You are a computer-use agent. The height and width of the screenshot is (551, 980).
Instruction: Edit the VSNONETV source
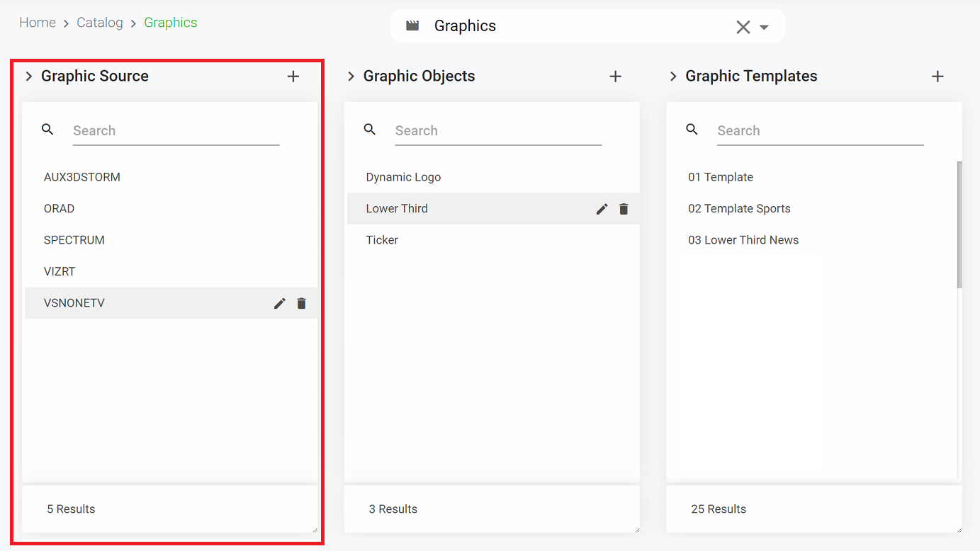[x=280, y=303]
